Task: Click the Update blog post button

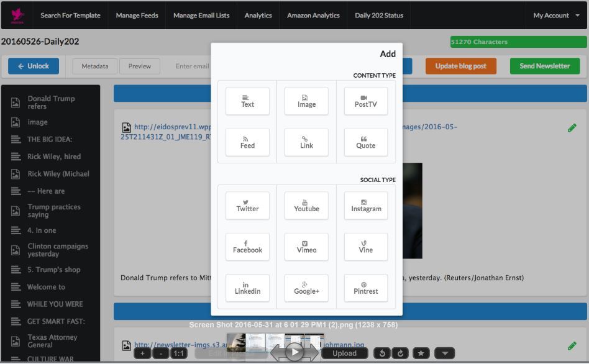Action: click(x=461, y=66)
